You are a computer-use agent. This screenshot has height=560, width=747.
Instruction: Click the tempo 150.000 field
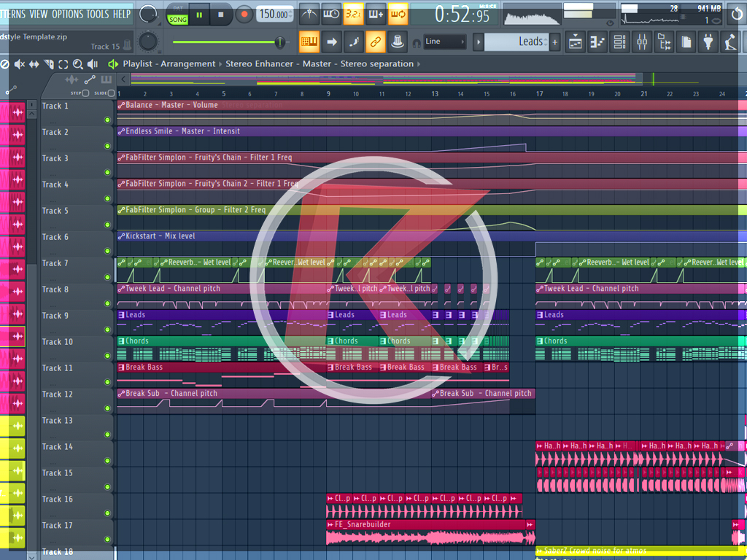tap(275, 14)
